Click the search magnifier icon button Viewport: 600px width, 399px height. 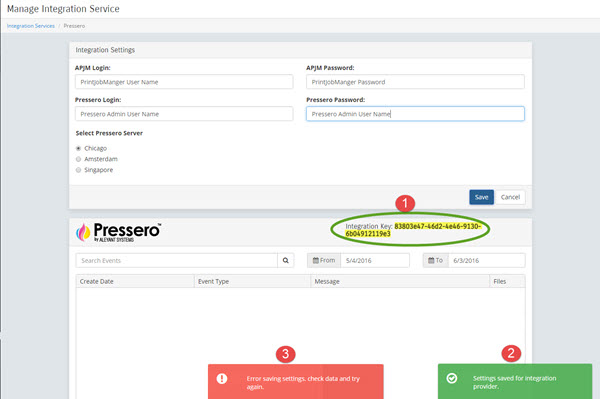[285, 261]
